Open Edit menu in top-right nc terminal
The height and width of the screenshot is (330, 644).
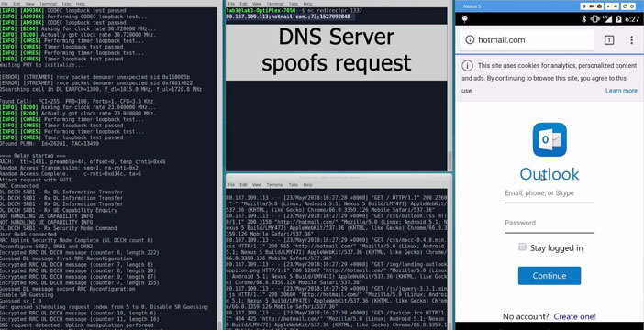[x=243, y=4]
